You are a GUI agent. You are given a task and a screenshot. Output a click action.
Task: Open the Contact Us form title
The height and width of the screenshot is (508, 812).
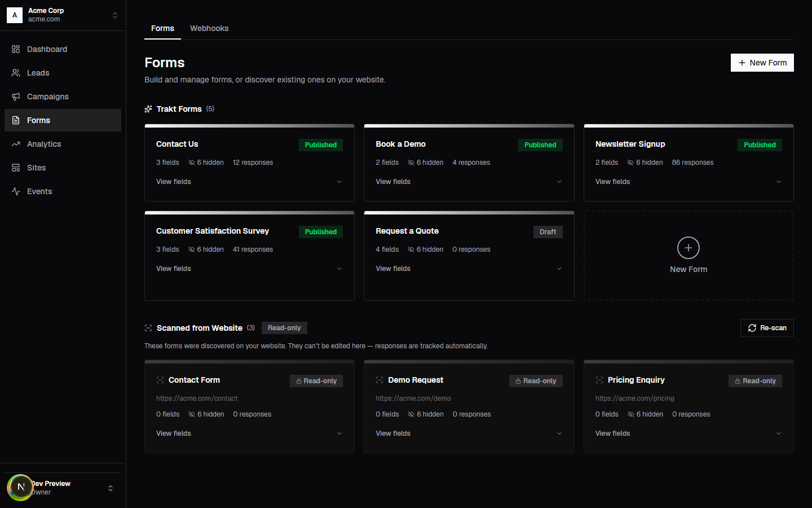(177, 144)
